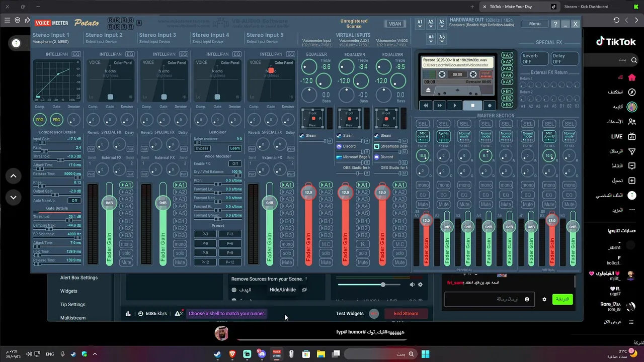Click the Denoiser Learn button
The width and height of the screenshot is (644, 362).
(x=235, y=148)
